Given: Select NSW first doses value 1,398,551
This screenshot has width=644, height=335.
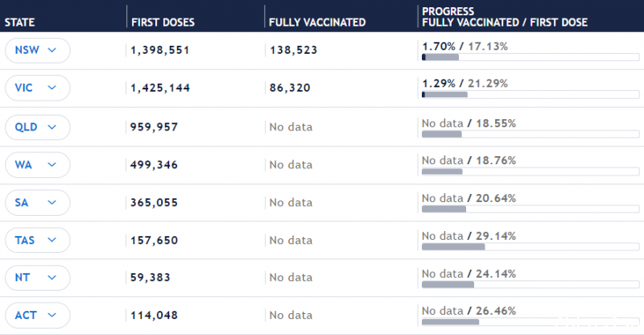Looking at the screenshot, I should tap(159, 50).
